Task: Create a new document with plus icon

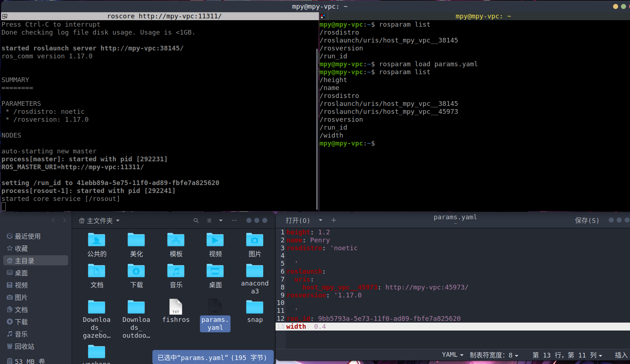Action: [x=334, y=220]
